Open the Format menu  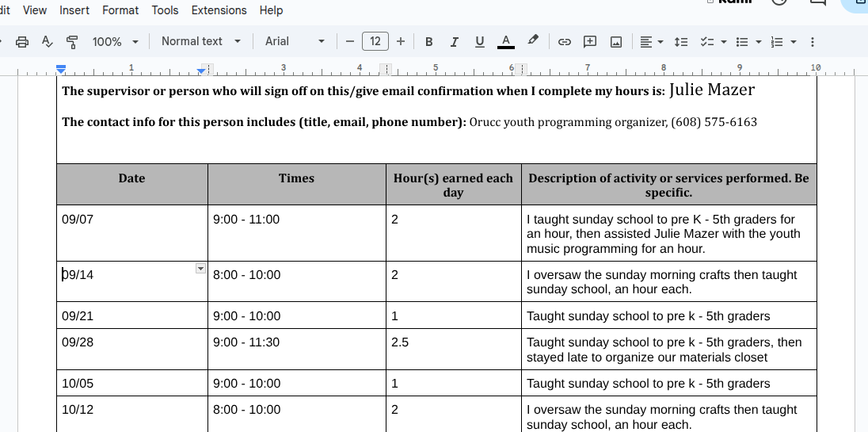click(x=120, y=10)
